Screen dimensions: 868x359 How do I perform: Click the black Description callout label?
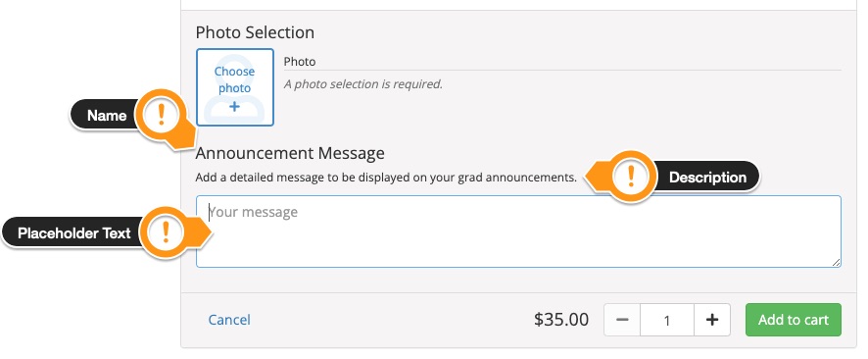707,178
